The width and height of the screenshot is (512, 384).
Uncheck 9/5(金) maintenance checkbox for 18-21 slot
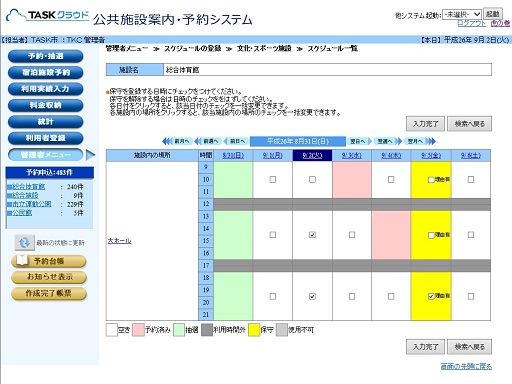pyautogui.click(x=431, y=296)
